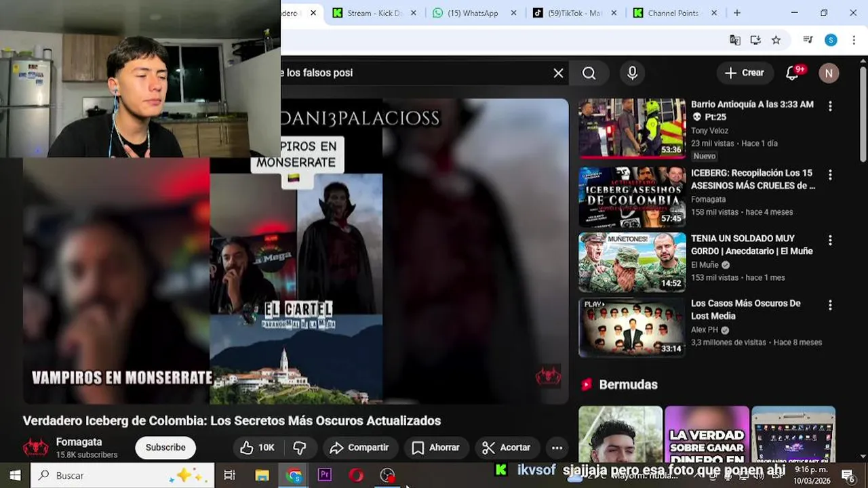Bookmark this page with the star icon
The image size is (868, 488).
tap(776, 40)
